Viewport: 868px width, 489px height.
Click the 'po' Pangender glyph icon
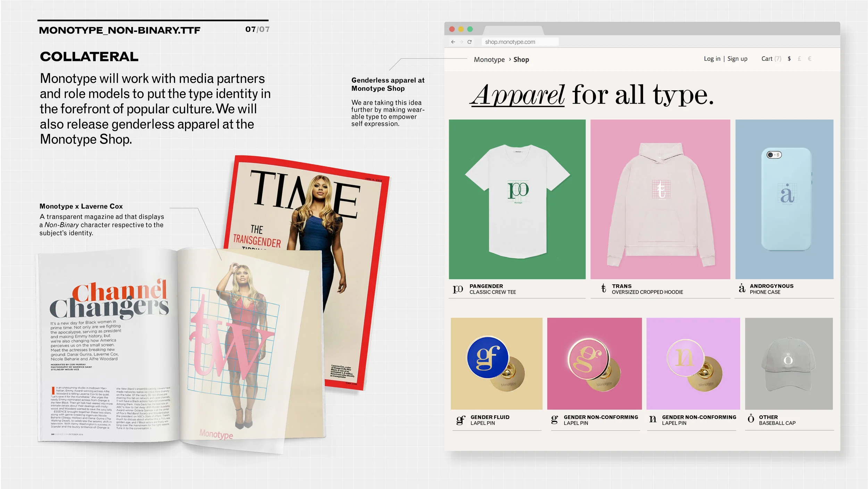[x=458, y=289]
